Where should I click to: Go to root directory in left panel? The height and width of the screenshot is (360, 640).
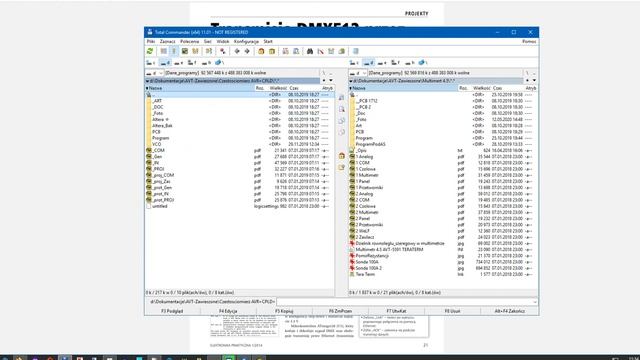pyautogui.click(x=324, y=73)
